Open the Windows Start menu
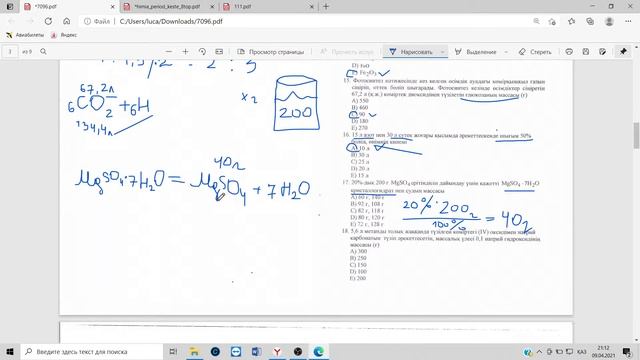The width and height of the screenshot is (640, 360). (x=10, y=351)
